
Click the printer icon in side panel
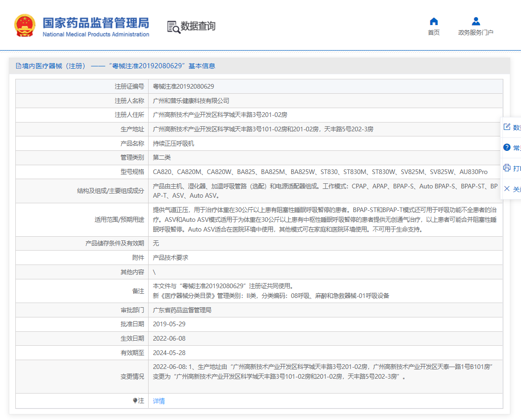(507, 168)
